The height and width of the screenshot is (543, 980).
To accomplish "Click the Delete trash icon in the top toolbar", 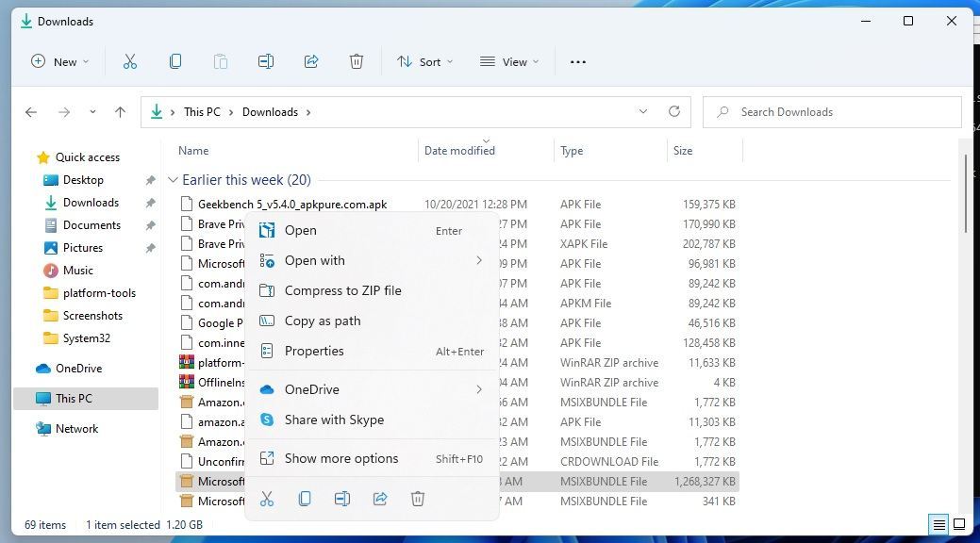I will coord(357,61).
